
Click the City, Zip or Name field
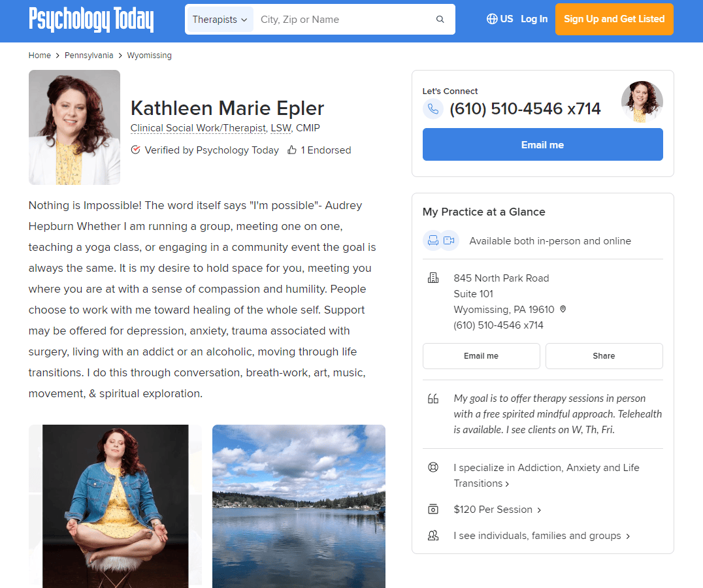[x=344, y=19]
